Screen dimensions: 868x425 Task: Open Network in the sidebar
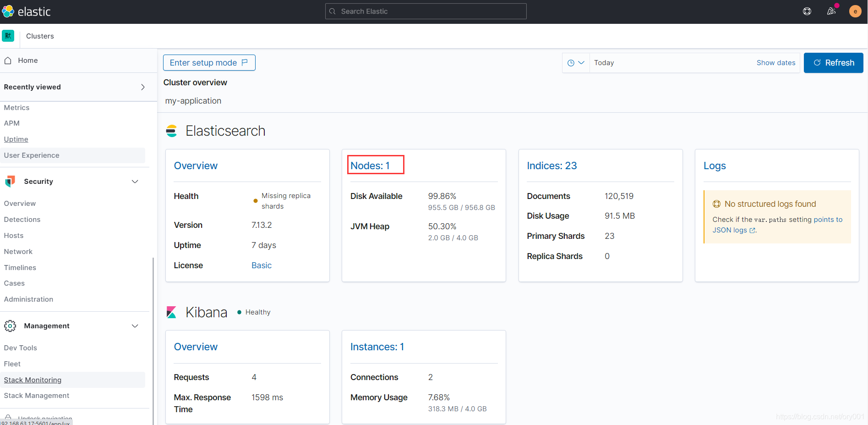click(x=18, y=252)
